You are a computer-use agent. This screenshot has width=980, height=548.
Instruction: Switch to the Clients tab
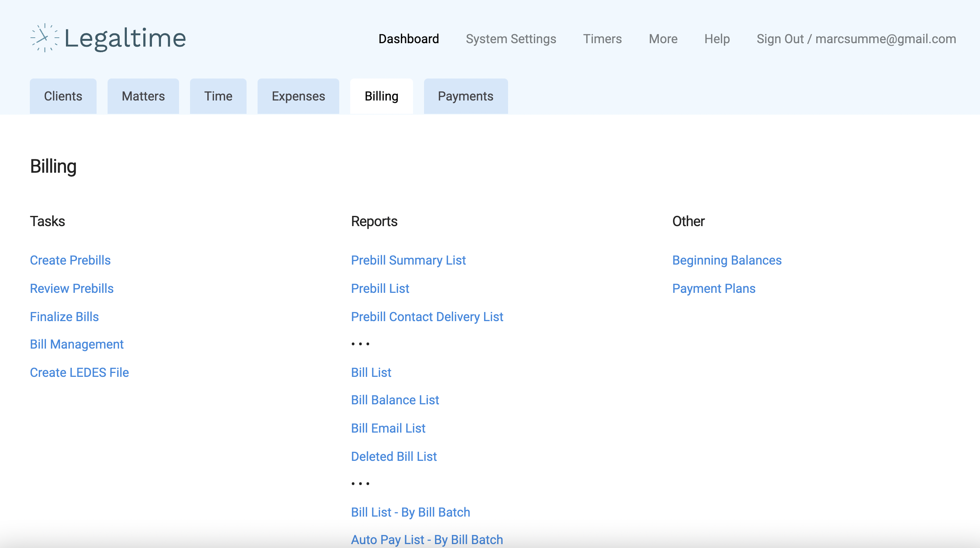(63, 96)
